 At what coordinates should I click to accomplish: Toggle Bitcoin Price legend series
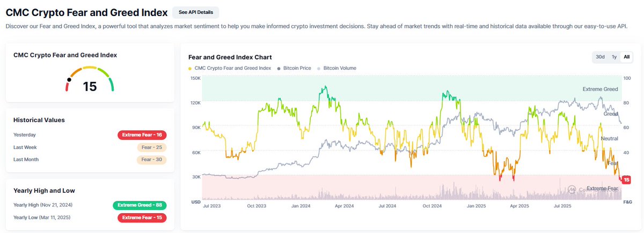click(x=295, y=68)
